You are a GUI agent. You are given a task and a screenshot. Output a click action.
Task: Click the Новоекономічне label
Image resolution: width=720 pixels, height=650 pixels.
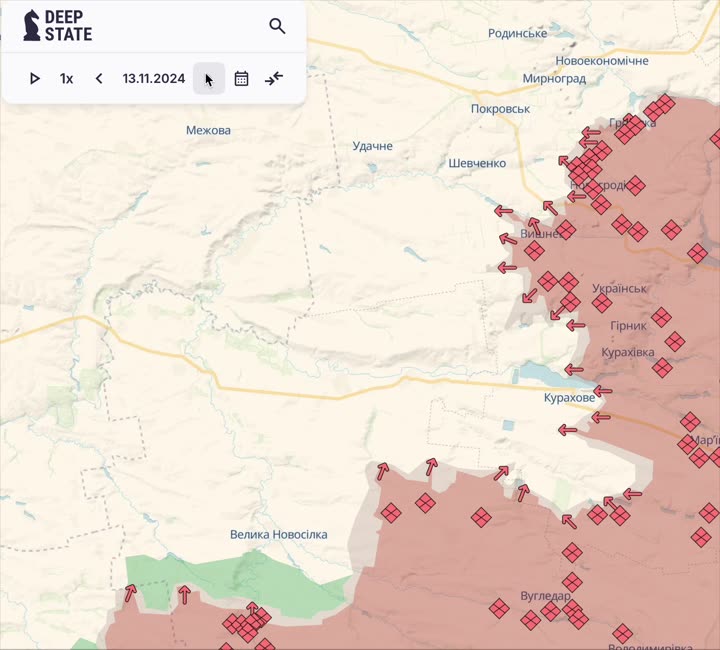[x=602, y=61]
